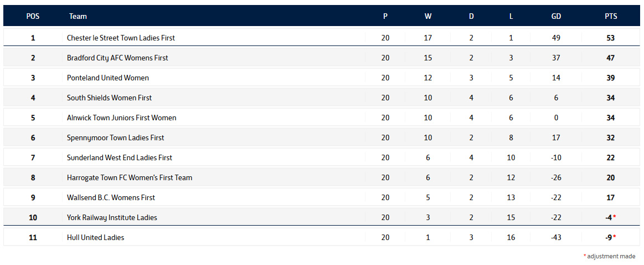Click the W column header

[x=428, y=17]
